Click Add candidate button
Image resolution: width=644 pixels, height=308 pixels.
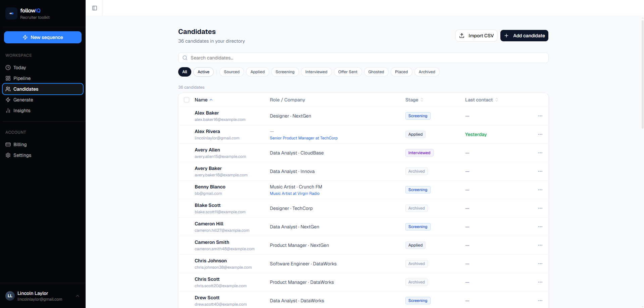pos(524,36)
